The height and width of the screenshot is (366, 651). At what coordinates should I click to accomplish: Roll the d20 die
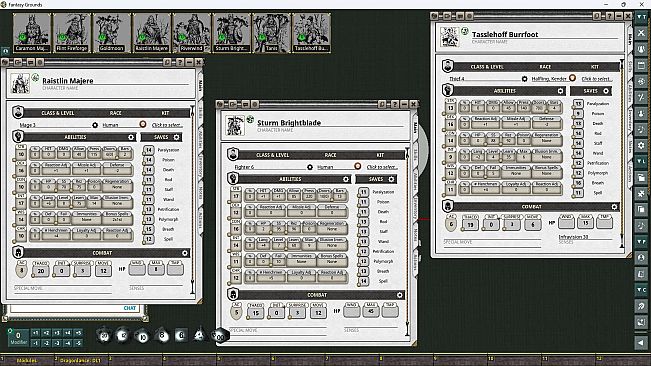click(x=104, y=335)
